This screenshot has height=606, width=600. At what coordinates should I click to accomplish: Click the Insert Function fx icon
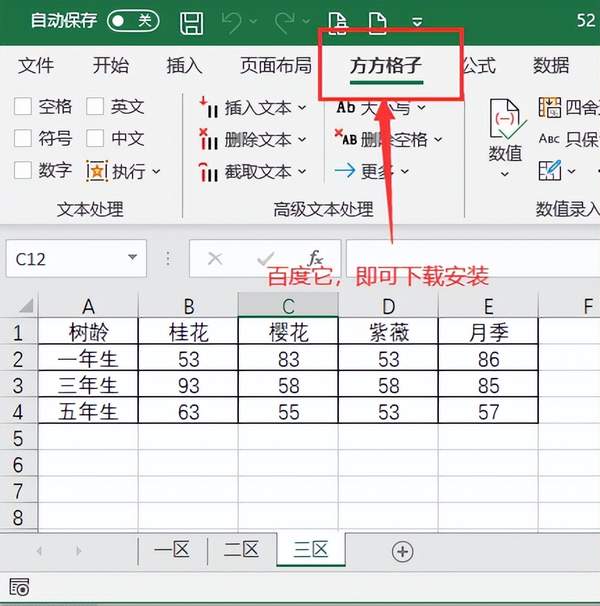[x=315, y=258]
